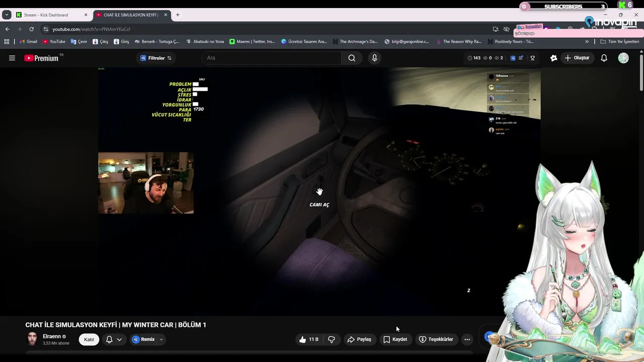
Task: Open the three-dot more actions menu
Action: point(467,339)
